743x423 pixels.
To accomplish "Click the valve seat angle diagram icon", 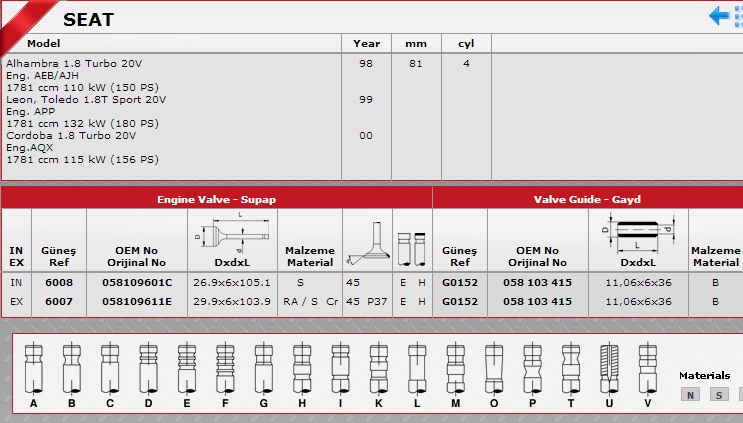I will (x=368, y=243).
